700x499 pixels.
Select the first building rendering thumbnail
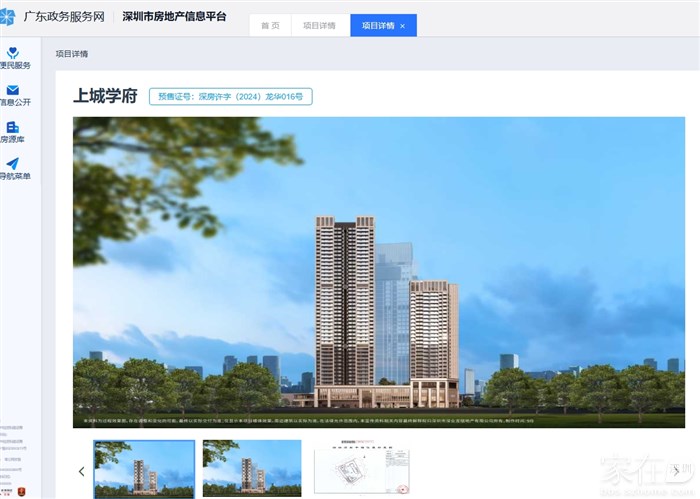(x=144, y=469)
